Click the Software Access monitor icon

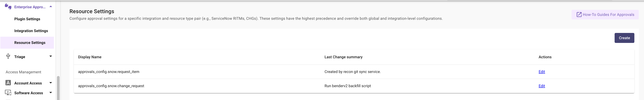(x=8, y=93)
